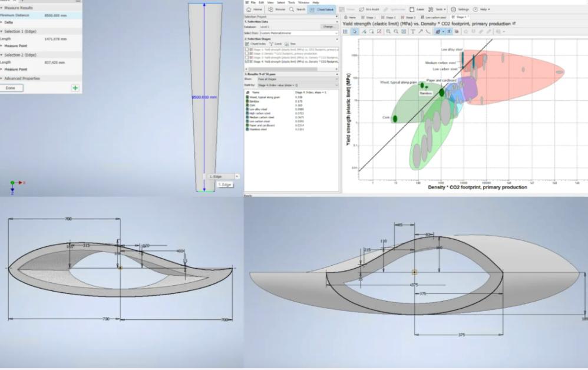This screenshot has width=588, height=370.
Task: Enable the Stage 1 checkbox in Selection Stages
Action: tap(247, 49)
